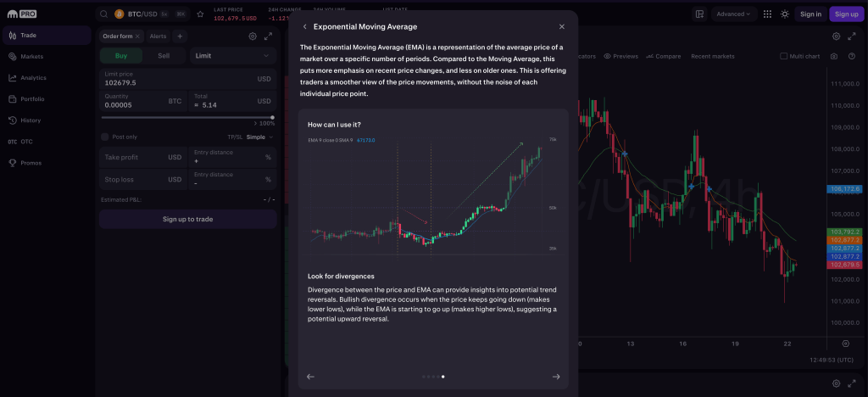Open the layout panel icon in top bar

[x=699, y=14]
